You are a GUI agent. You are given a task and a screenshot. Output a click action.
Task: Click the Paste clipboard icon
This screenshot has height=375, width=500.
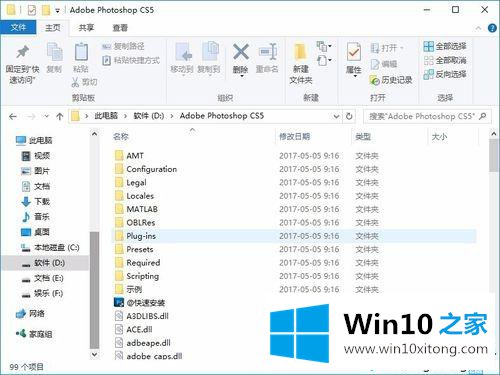[81, 52]
